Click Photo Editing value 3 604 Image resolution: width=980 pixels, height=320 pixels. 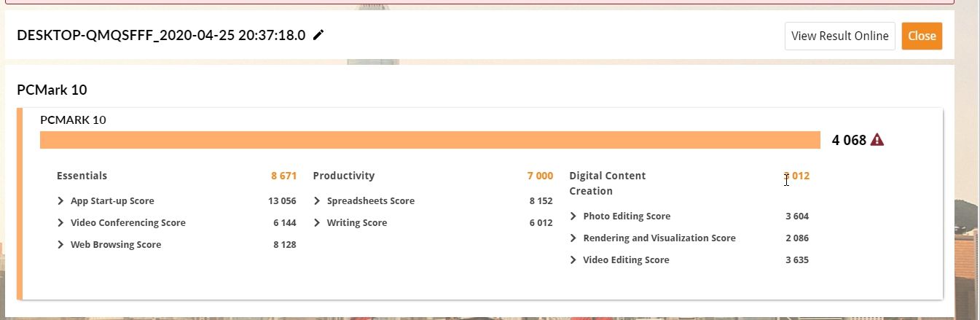[797, 216]
